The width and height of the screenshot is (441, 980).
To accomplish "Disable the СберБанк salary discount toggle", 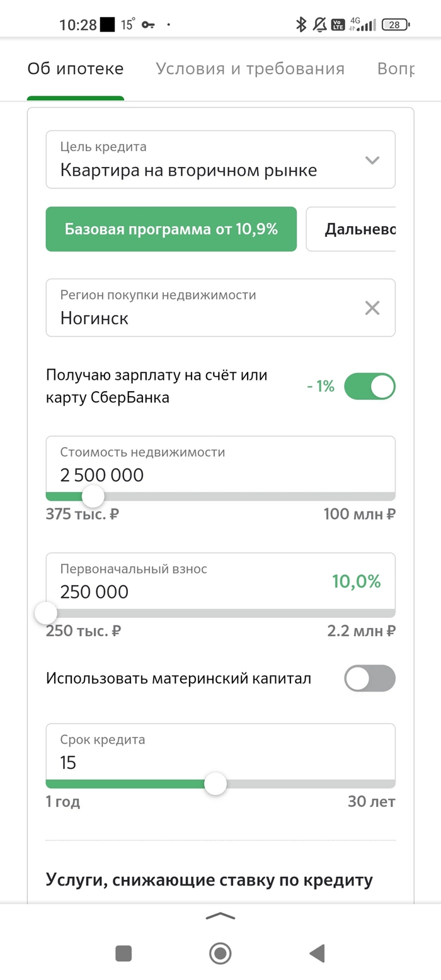I will (370, 387).
